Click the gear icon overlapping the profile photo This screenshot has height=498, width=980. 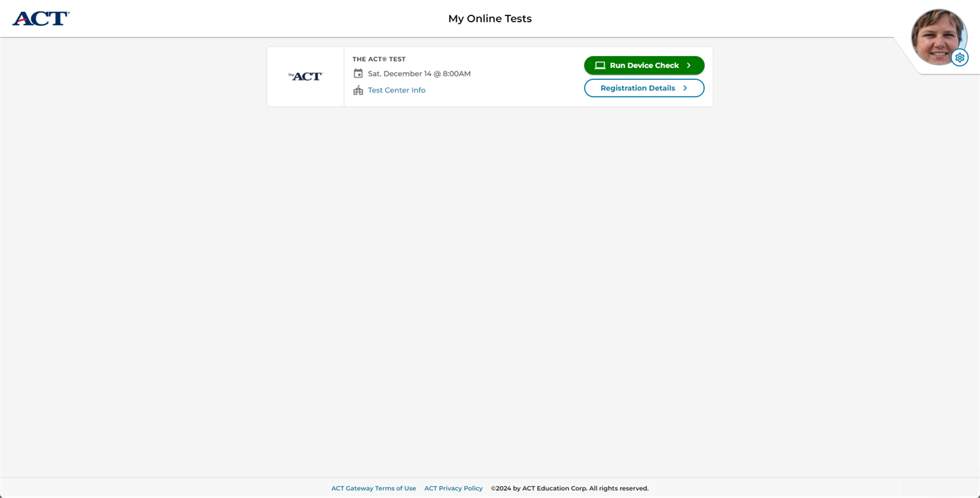coord(959,57)
